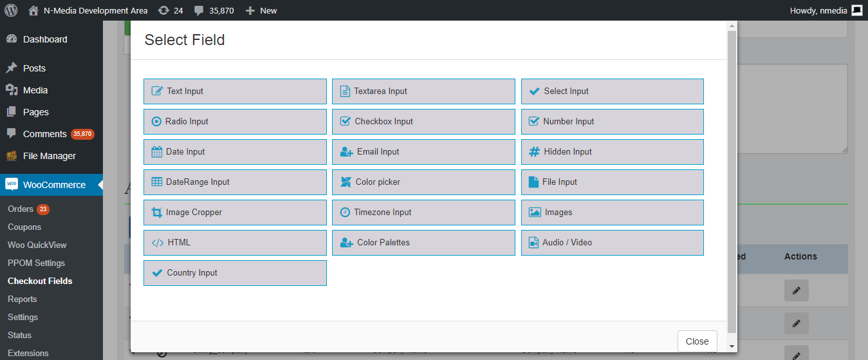Close the Select Field dialog
868x360 pixels.
coord(697,341)
